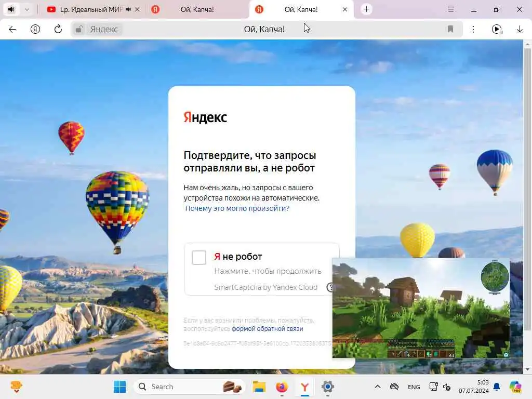Open File Explorer from the taskbar

[x=259, y=387]
